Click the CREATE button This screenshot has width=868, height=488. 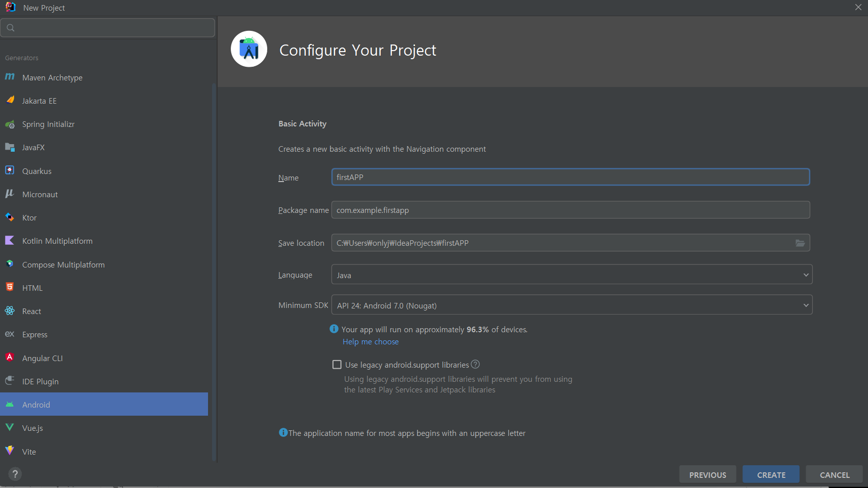click(x=771, y=474)
